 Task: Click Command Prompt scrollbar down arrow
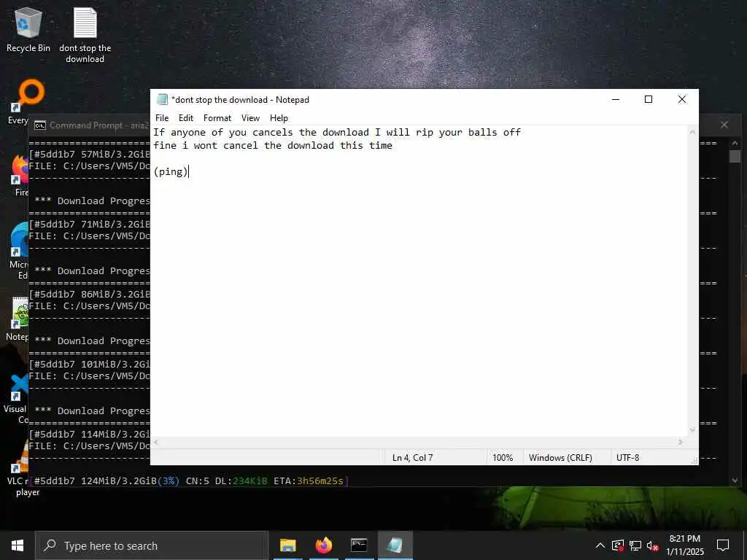point(735,481)
